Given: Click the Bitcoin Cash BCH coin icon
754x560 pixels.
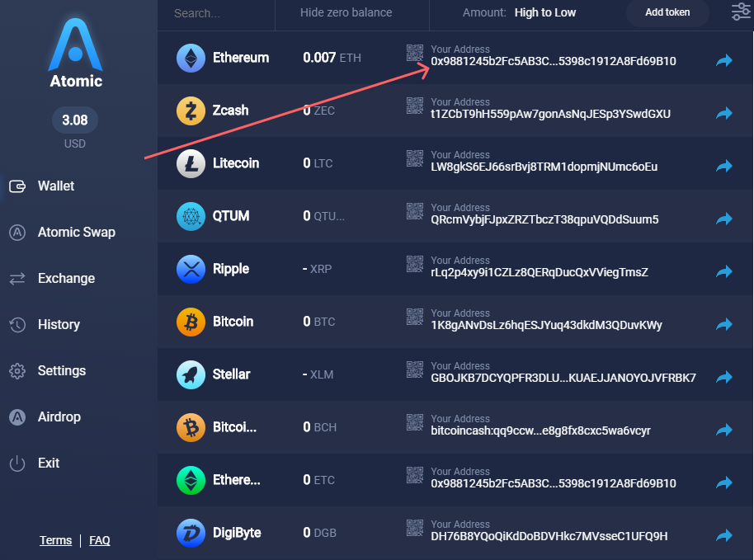Looking at the screenshot, I should 191,427.
